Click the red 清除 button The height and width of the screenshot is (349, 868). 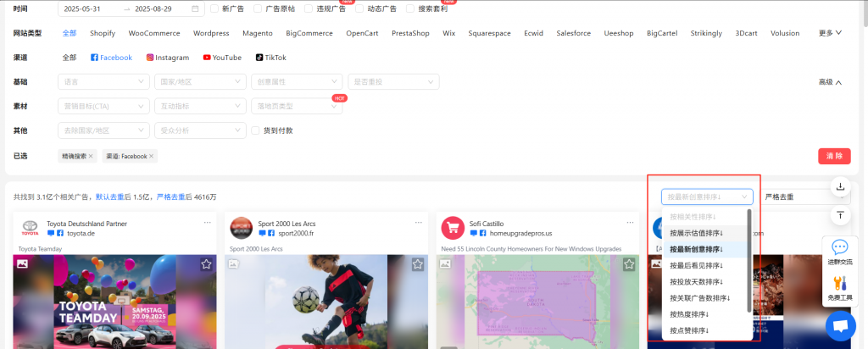834,156
